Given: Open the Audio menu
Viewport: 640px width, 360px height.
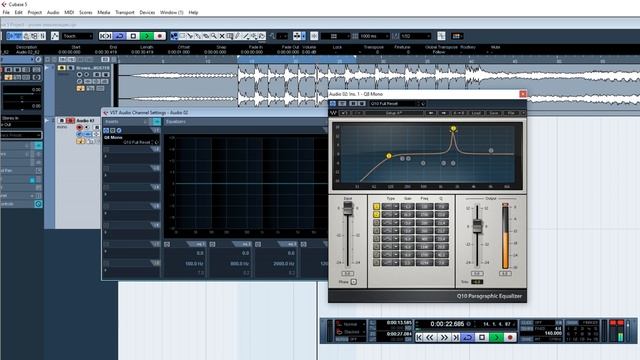Looking at the screenshot, I should click(x=53, y=12).
